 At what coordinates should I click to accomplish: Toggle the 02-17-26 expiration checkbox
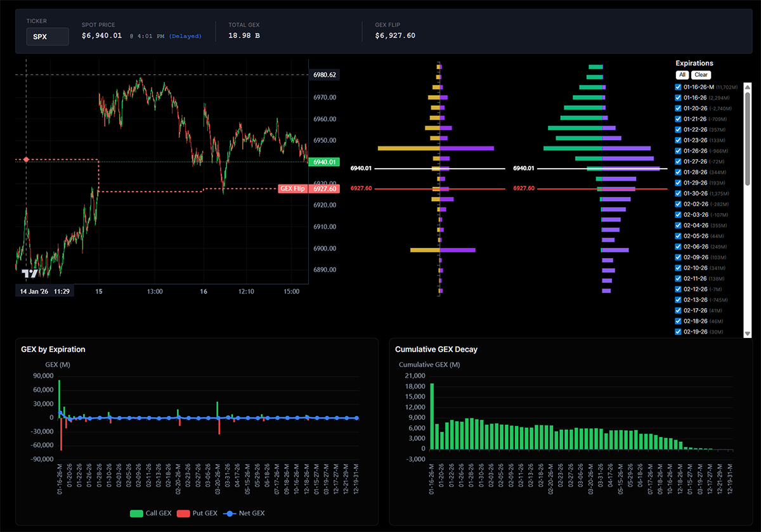tap(678, 311)
